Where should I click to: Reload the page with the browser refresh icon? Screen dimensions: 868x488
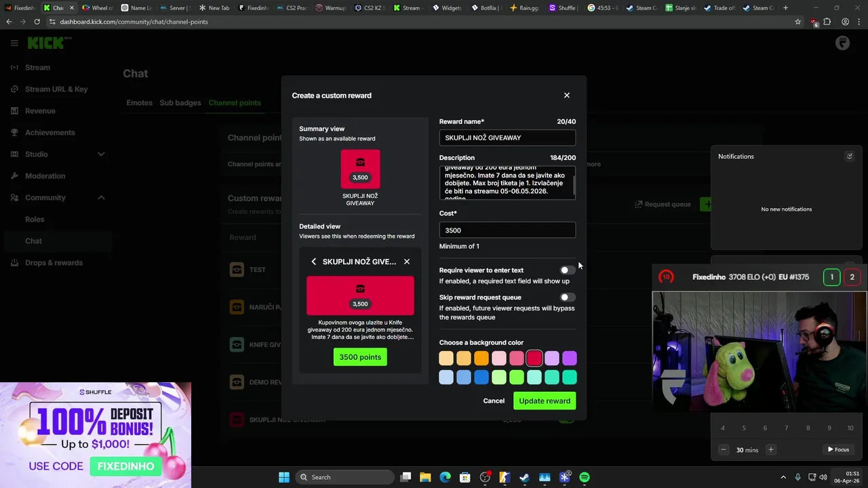tap(37, 22)
